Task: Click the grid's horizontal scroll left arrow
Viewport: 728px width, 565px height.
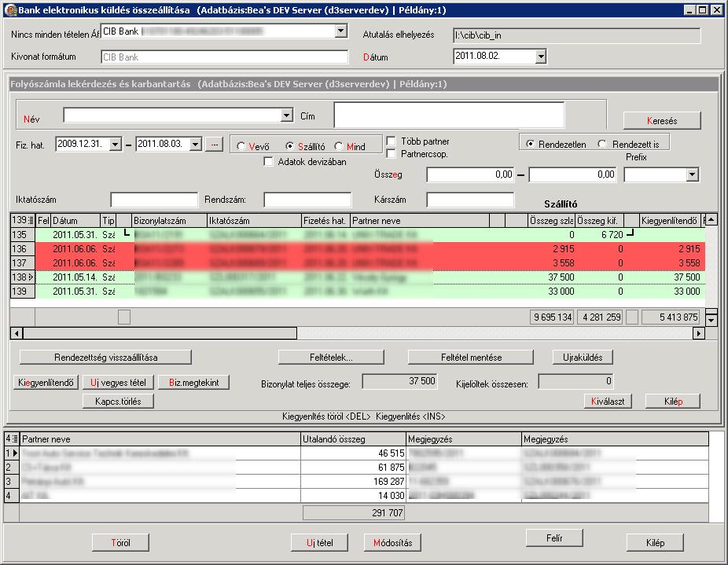Action: [x=17, y=333]
